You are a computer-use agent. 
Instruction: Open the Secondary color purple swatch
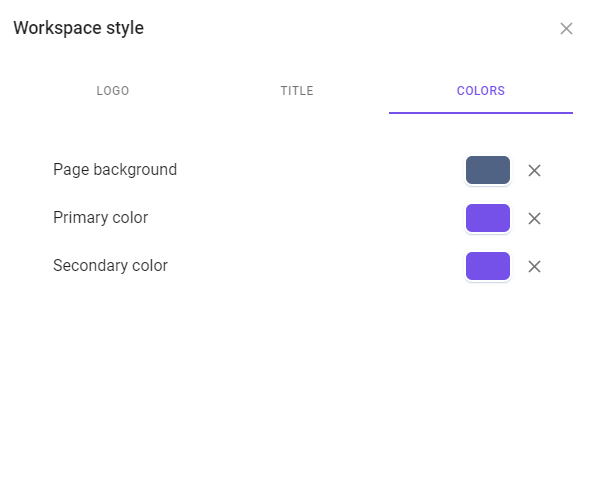tap(488, 266)
